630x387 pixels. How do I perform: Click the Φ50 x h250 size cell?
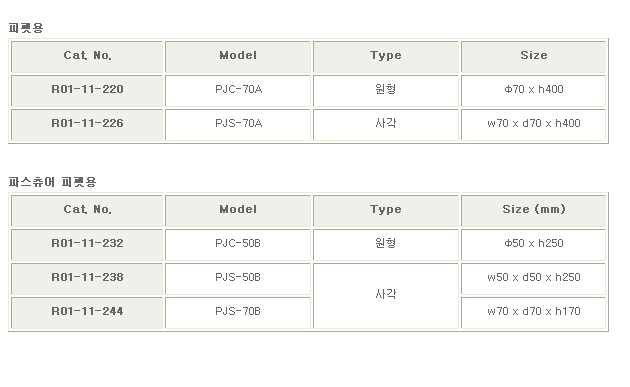click(x=533, y=245)
